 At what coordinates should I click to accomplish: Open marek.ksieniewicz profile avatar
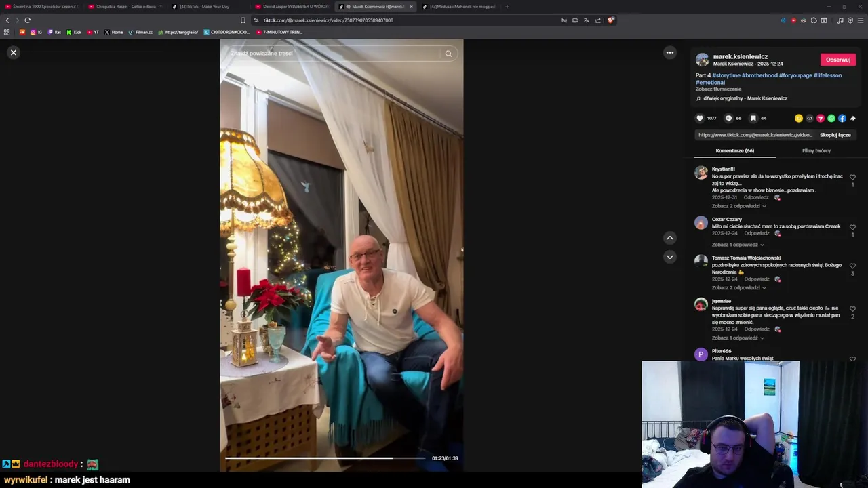point(703,60)
